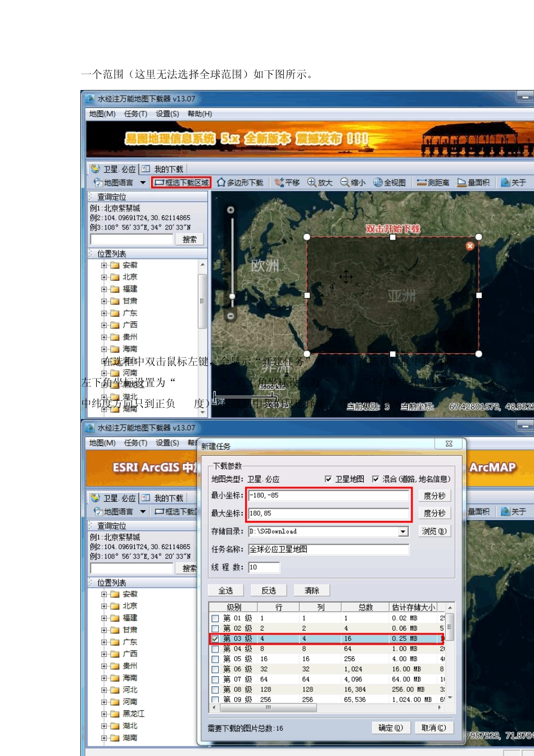Screen dimensions: 534x756
Task: Select 框选下载区域 tool in the Asia map window
Action: [182, 183]
